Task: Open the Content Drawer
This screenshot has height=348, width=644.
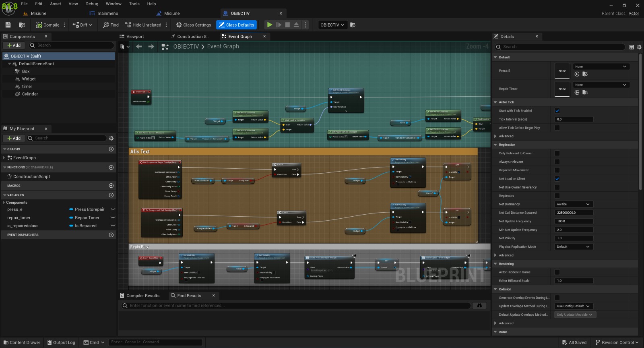Action: [22, 343]
